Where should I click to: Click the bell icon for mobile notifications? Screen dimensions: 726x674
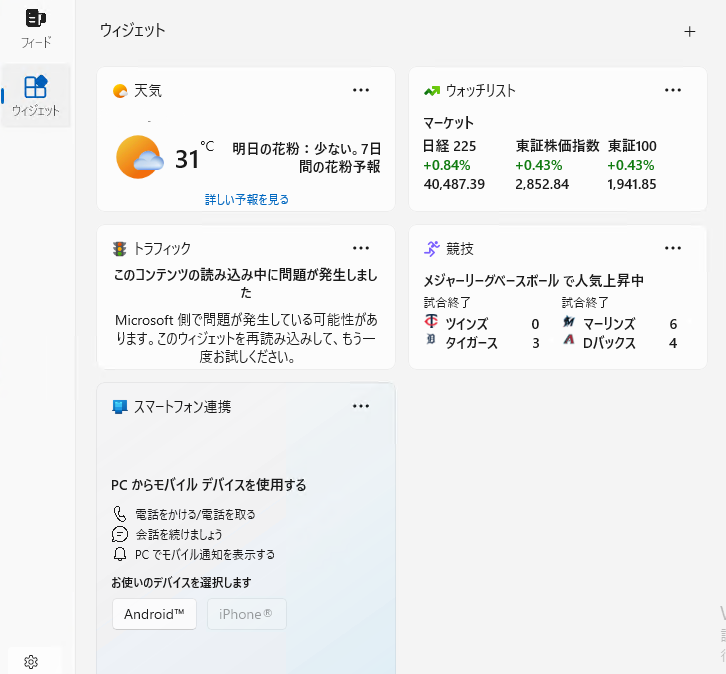(x=119, y=554)
